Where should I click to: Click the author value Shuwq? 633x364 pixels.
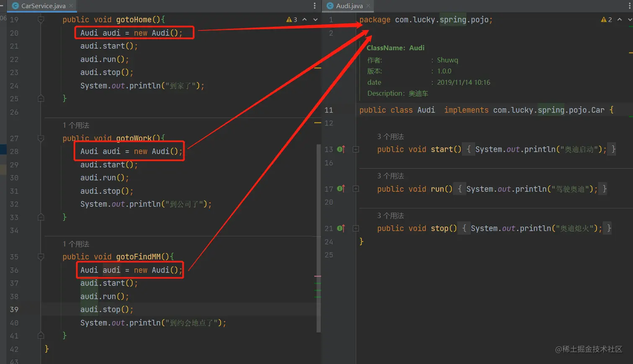click(448, 60)
